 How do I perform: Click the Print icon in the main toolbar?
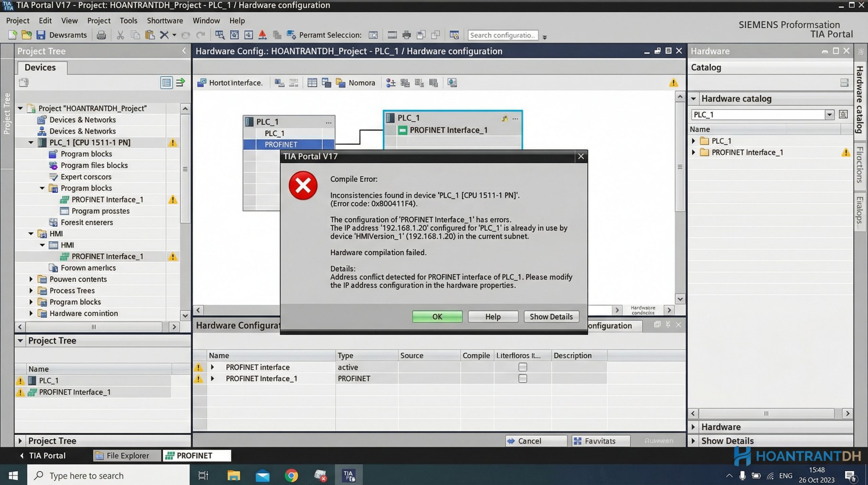(x=101, y=35)
